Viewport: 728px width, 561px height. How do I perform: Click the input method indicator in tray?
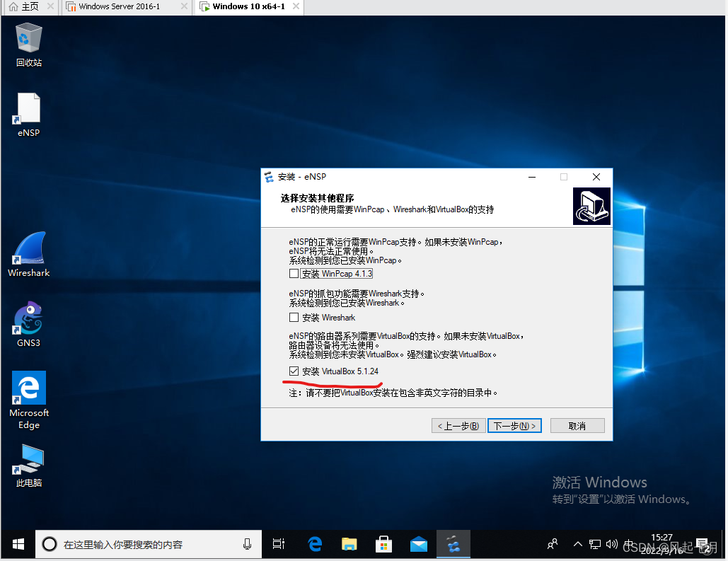click(629, 544)
